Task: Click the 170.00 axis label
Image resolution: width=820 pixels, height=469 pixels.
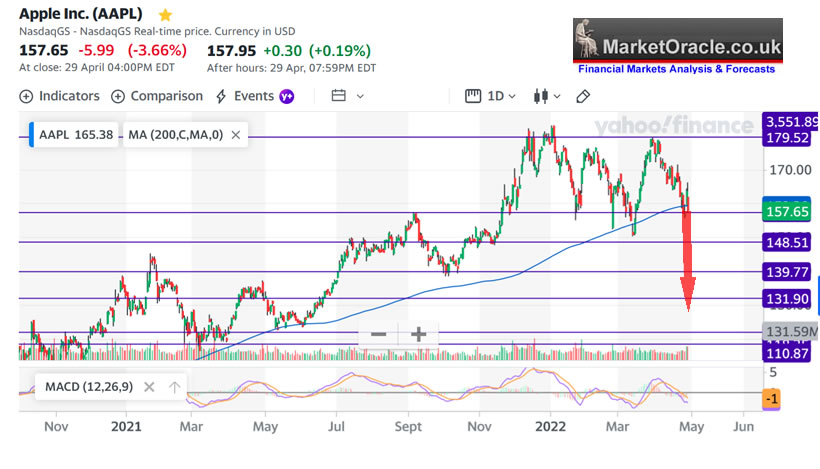Action: (790, 170)
